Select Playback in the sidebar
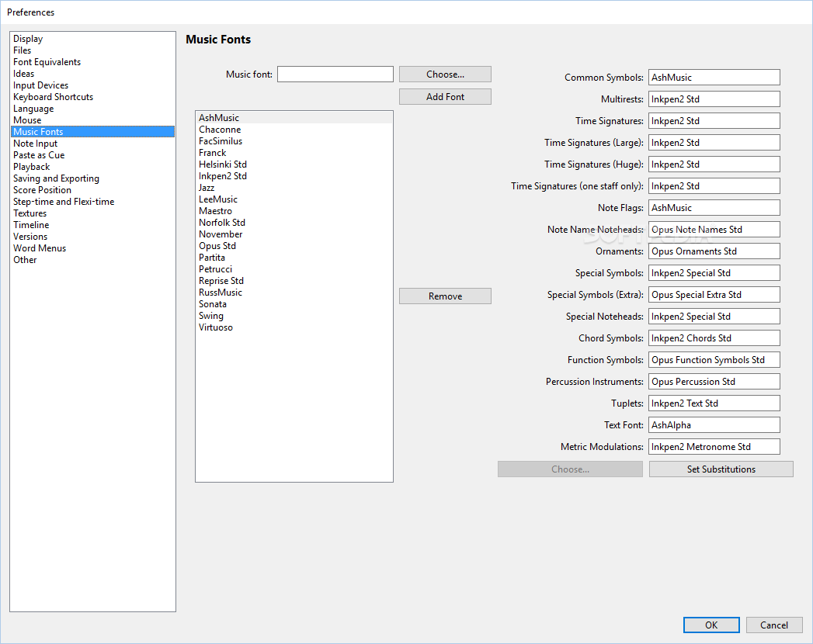 (x=92, y=167)
